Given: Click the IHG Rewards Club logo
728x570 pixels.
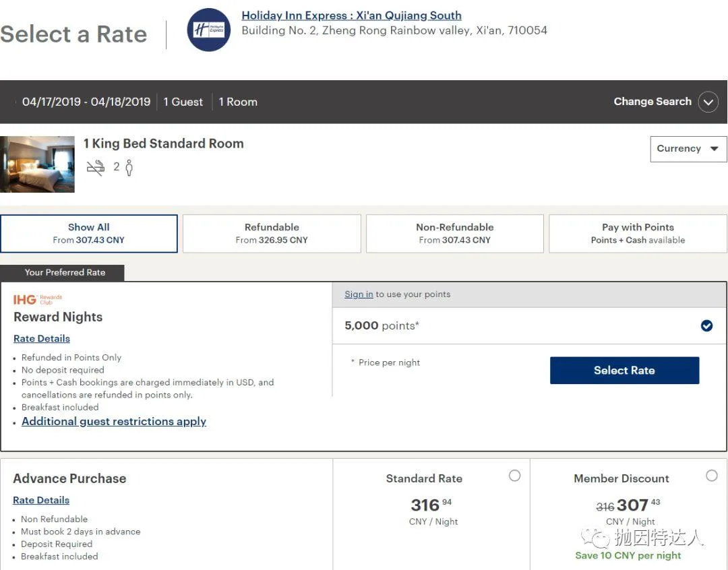Looking at the screenshot, I should click(x=38, y=299).
